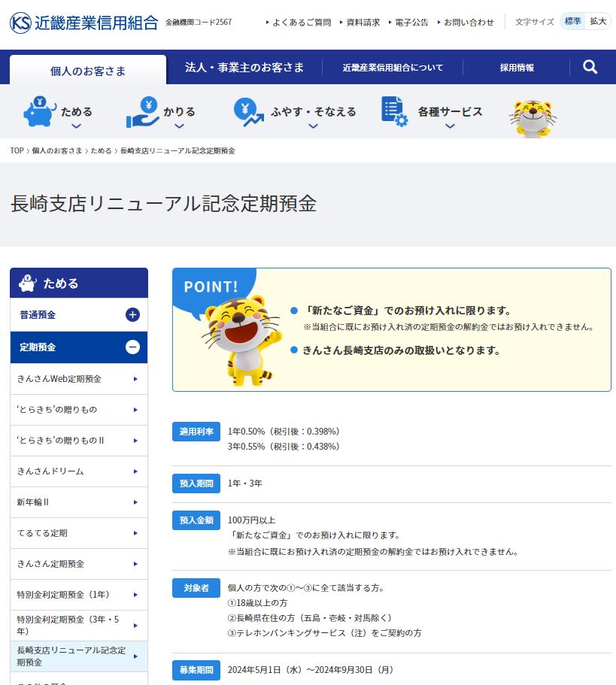The image size is (616, 685).
Task: Click the ためる sidebar header
Action: (x=79, y=283)
